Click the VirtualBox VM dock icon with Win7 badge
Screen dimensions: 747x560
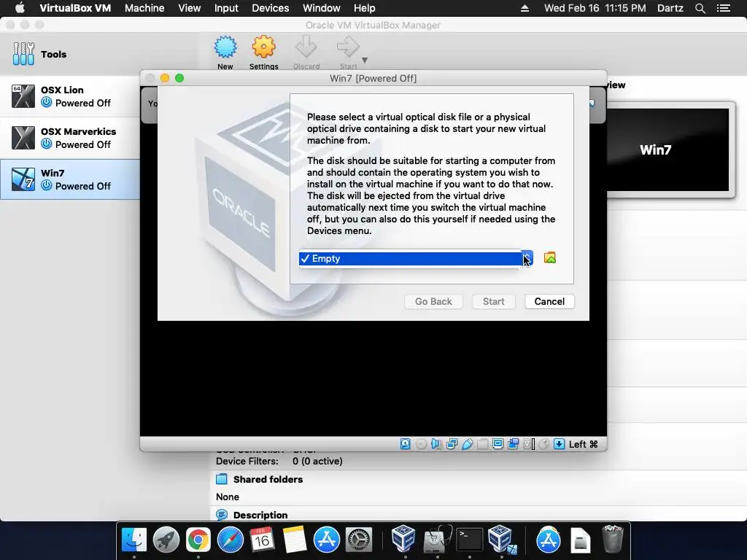pos(501,540)
